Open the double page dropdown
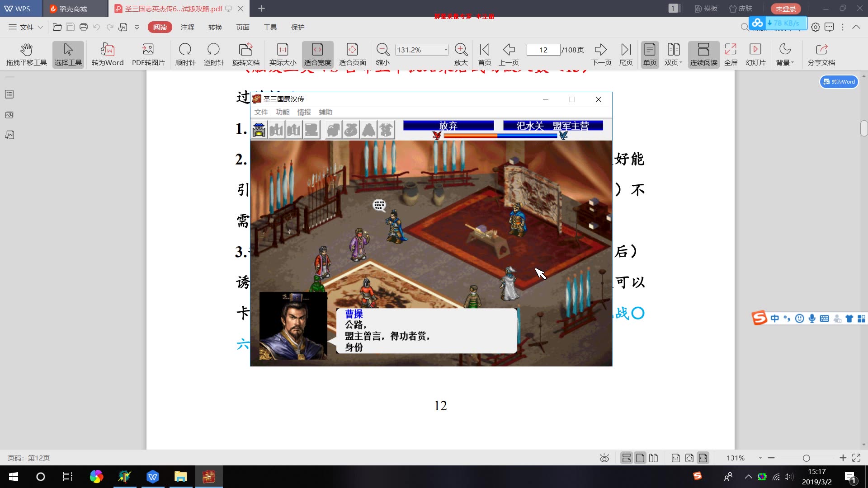 [x=673, y=55]
